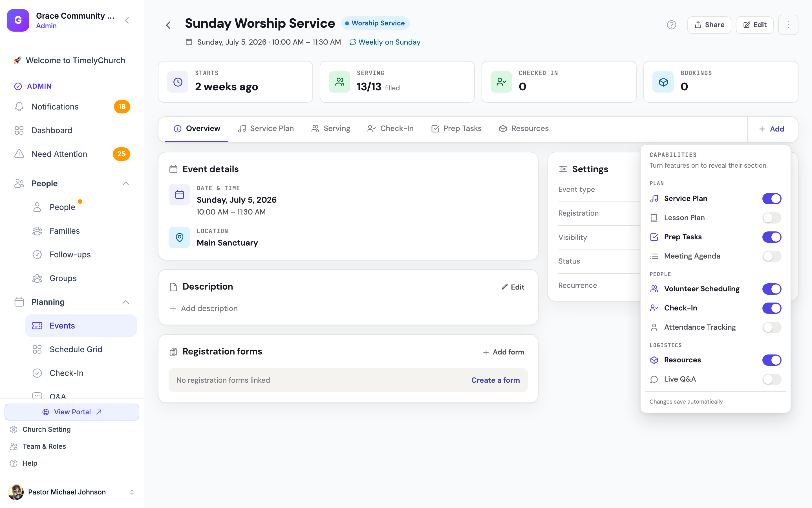Open the three-dot more options menu
The height and width of the screenshot is (508, 812).
(788, 25)
